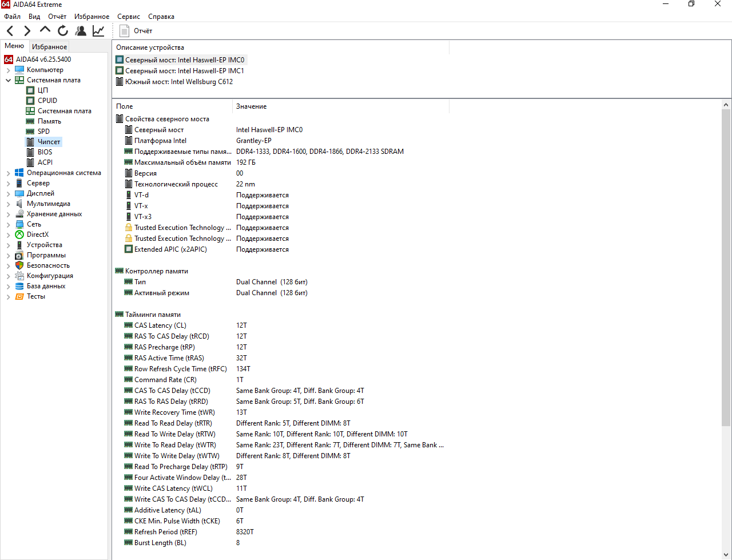This screenshot has height=560, width=732.
Task: Select the BIOS chip icon
Action: coord(31,152)
